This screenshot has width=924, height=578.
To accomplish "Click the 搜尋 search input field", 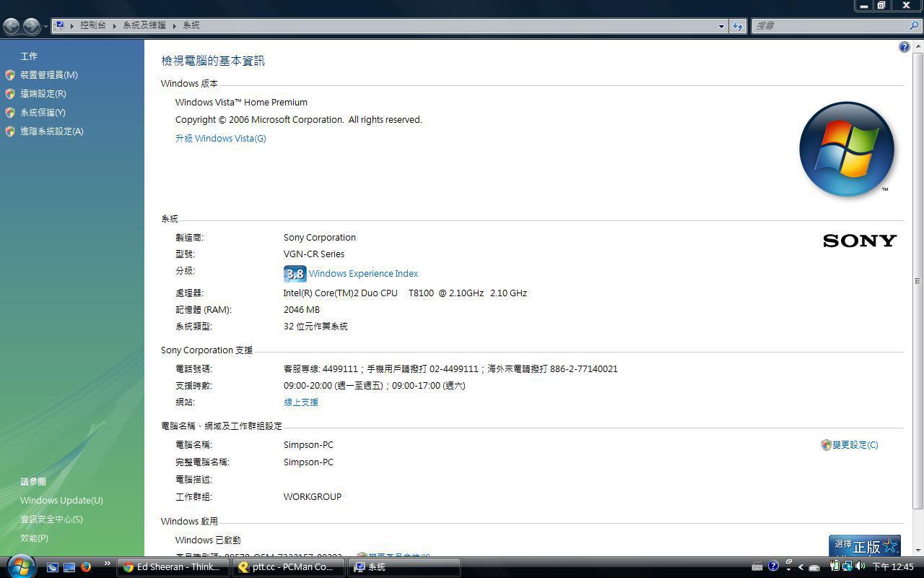I will pyautogui.click(x=829, y=26).
